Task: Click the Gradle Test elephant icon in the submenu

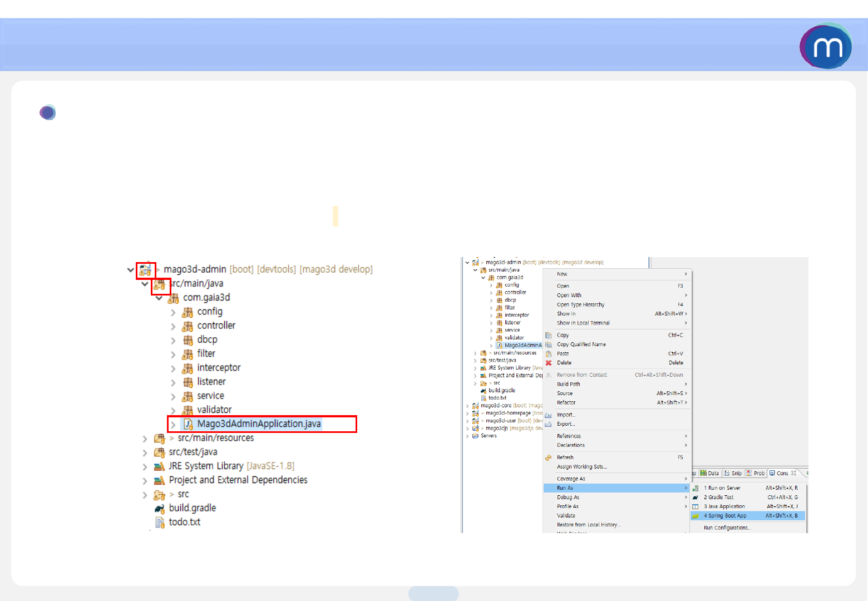Action: click(696, 497)
